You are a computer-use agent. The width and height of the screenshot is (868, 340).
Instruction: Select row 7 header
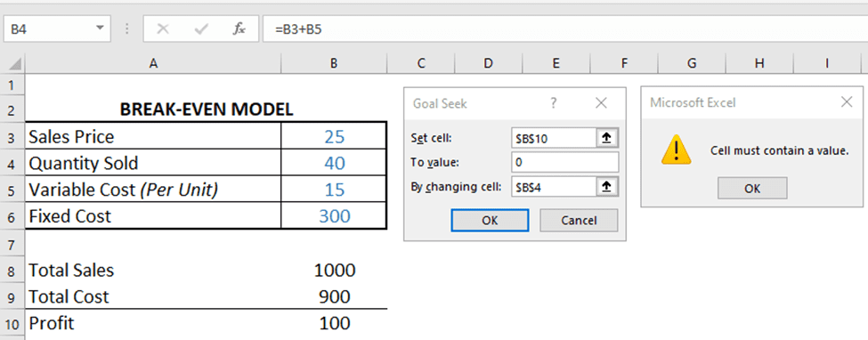coord(12,243)
